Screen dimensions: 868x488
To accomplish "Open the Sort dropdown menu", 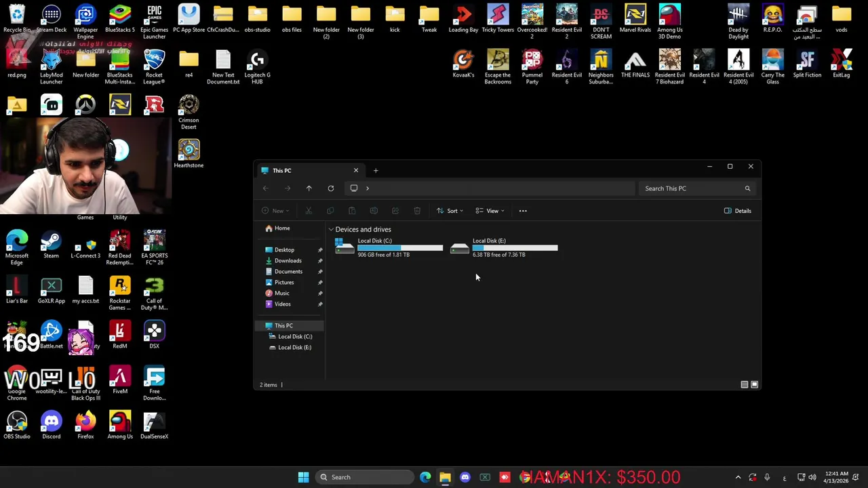I will click(450, 211).
